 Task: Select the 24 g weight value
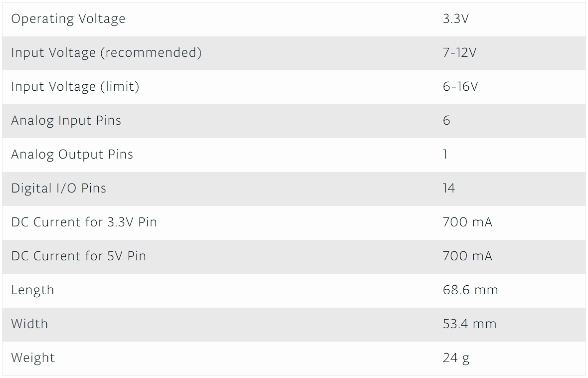456,358
